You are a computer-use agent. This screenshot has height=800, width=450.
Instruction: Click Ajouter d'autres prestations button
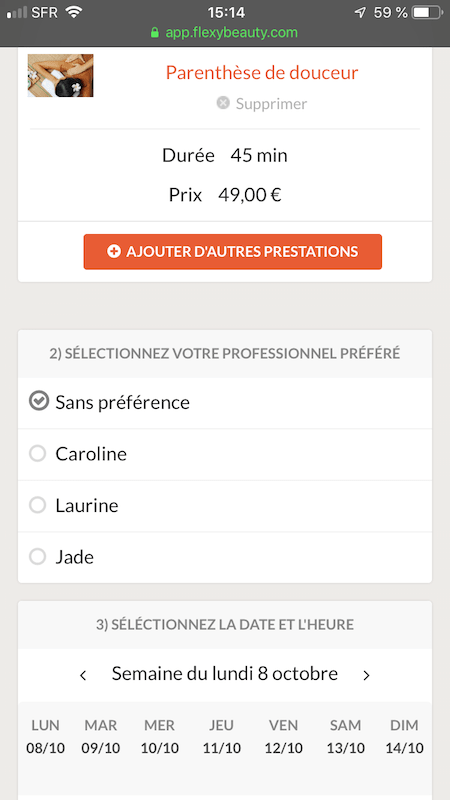tap(233, 252)
